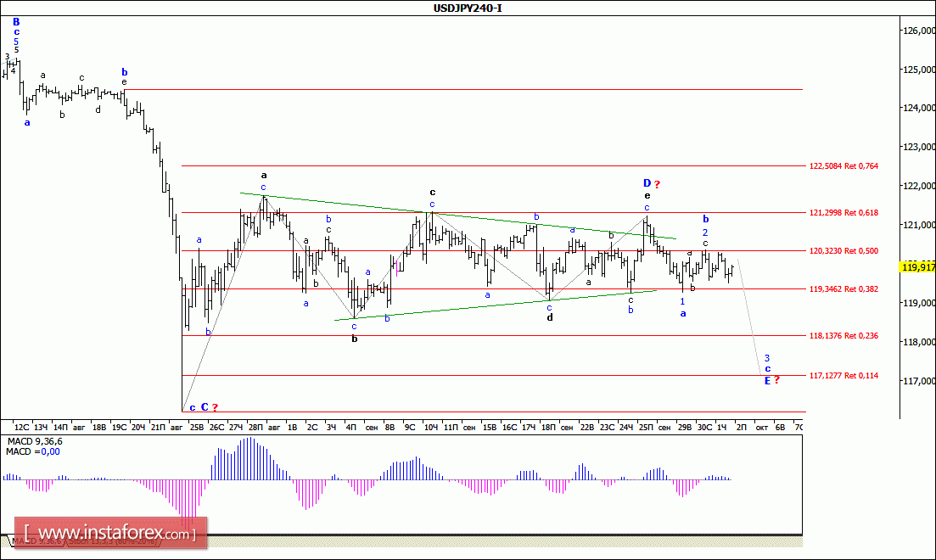Screen dimensions: 936x560
Task: Click the 123,000 price axis value
Action: click(919, 147)
